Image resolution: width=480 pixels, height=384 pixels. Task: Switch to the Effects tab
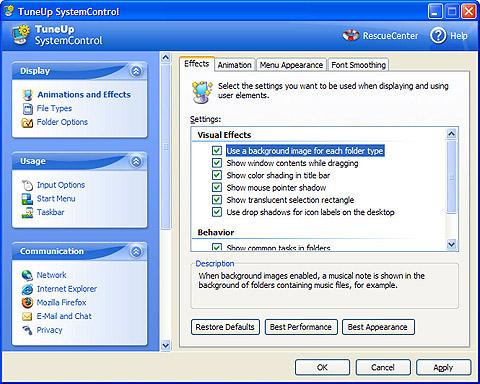(x=197, y=64)
